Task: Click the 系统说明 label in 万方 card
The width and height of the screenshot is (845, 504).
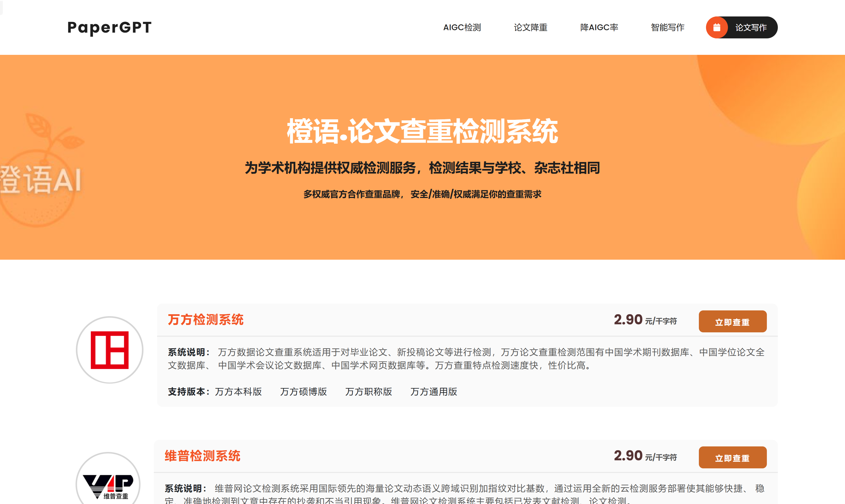Action: [x=189, y=352]
